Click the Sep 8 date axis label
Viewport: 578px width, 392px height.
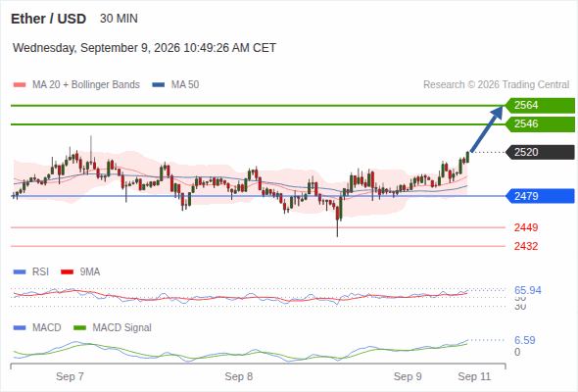[x=238, y=376]
